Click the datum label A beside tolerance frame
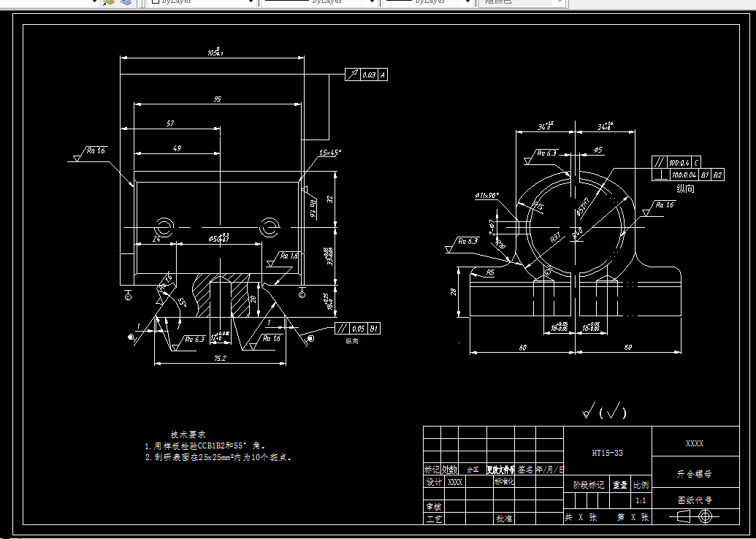The image size is (756, 539). point(382,74)
